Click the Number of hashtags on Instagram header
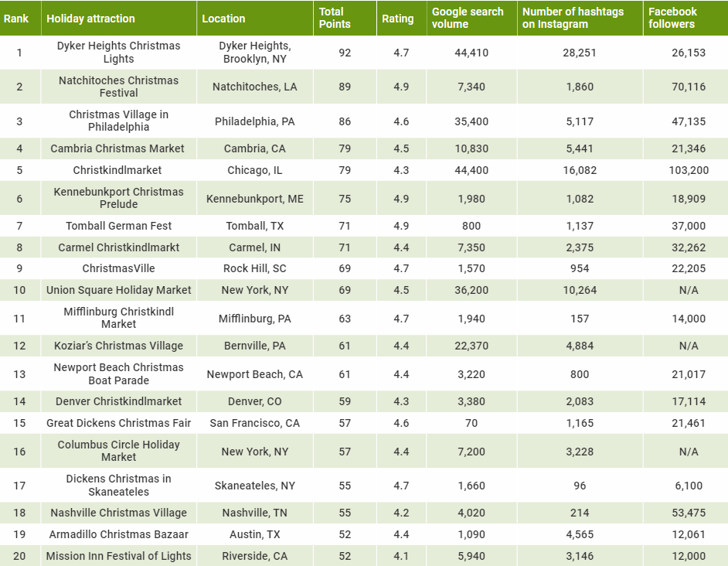 [579, 18]
